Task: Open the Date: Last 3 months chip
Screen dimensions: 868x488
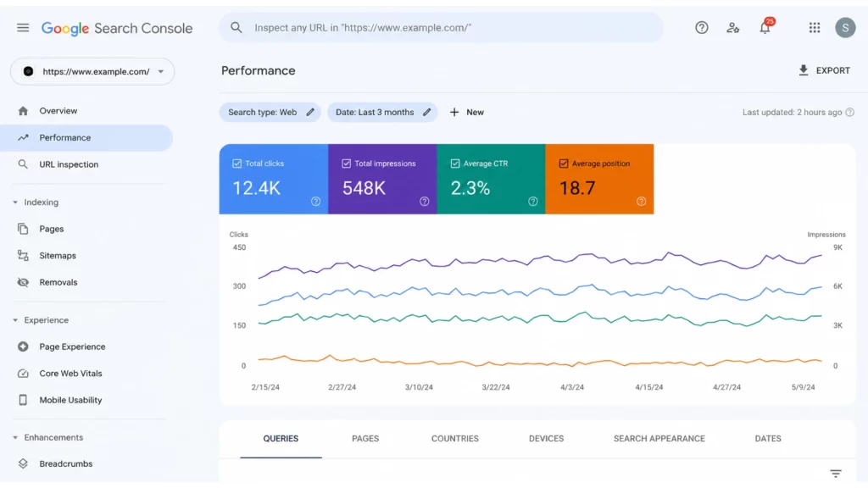Action: click(x=382, y=113)
